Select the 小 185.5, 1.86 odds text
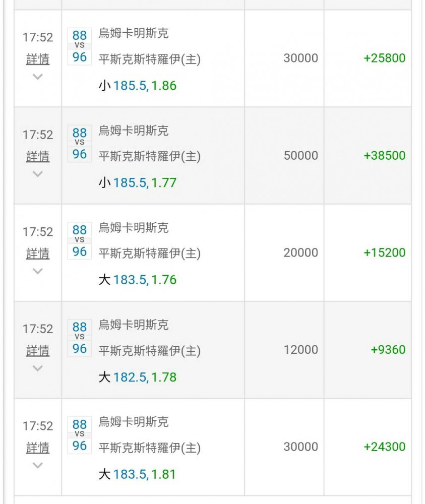The width and height of the screenshot is (425, 504). coord(138,86)
